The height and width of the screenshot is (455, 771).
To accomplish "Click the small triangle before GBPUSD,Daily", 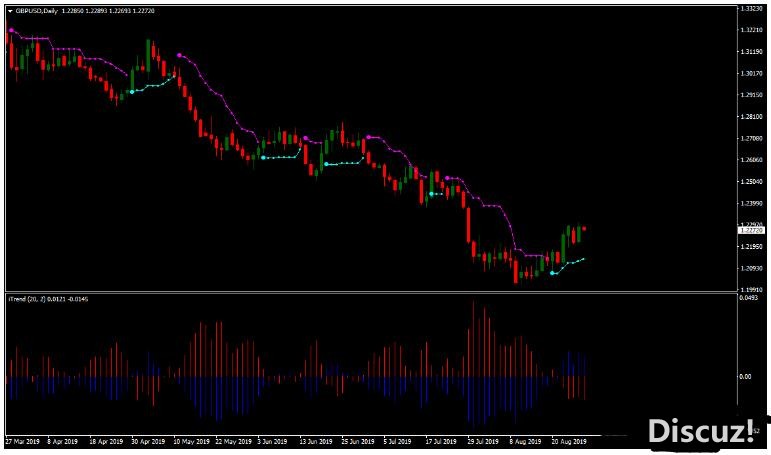I will click(10, 11).
